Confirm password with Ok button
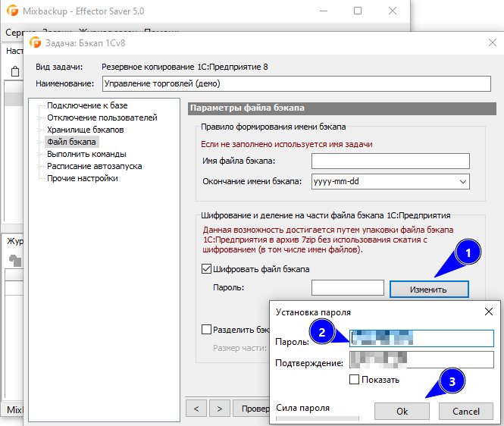Image resolution: width=504 pixels, height=426 pixels. tap(402, 411)
